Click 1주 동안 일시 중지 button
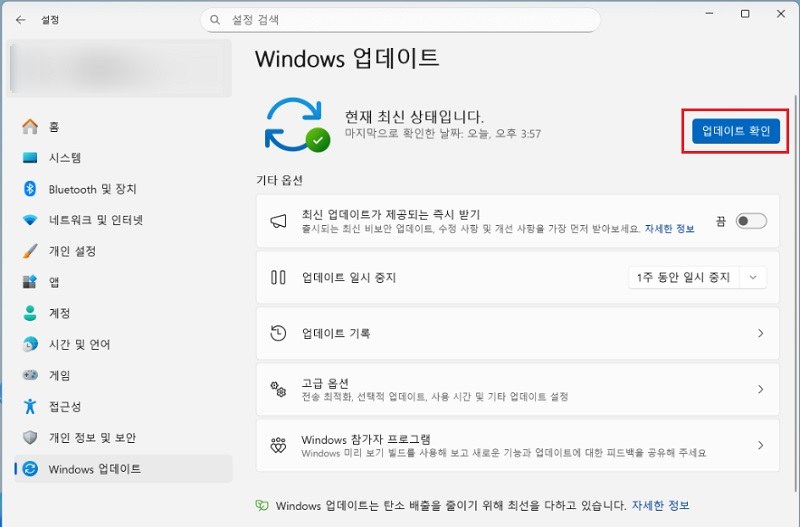Screen dimensions: 800x527 [x=684, y=278]
